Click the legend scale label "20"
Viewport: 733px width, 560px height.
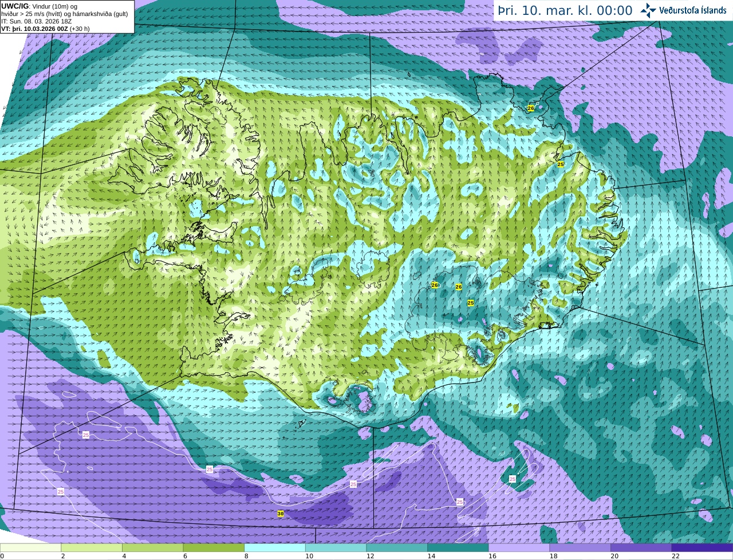pyautogui.click(x=614, y=556)
